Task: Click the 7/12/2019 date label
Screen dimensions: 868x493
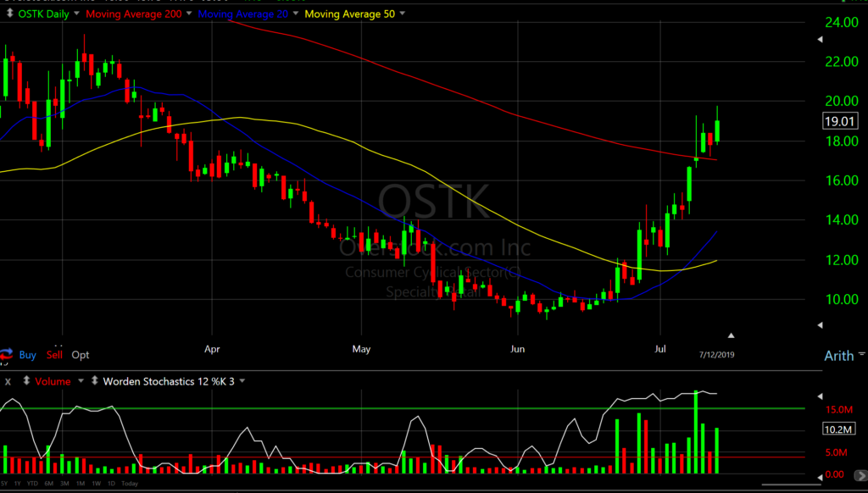Action: coord(716,355)
